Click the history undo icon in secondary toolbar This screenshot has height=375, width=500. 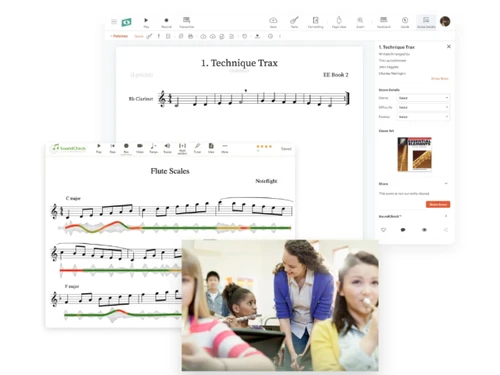pyautogui.click(x=244, y=36)
